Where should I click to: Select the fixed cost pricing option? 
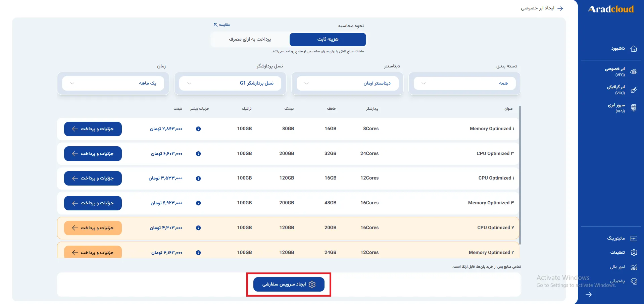[x=328, y=40]
